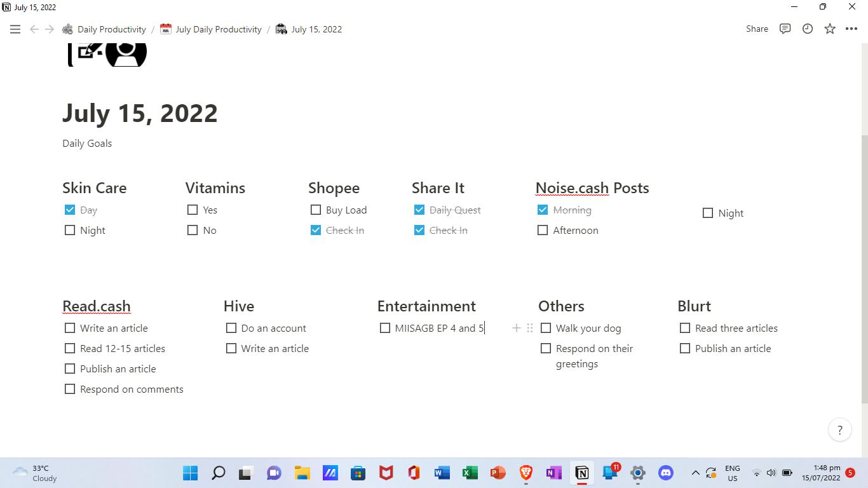Launch Teams Chat from the taskbar

coord(274,473)
